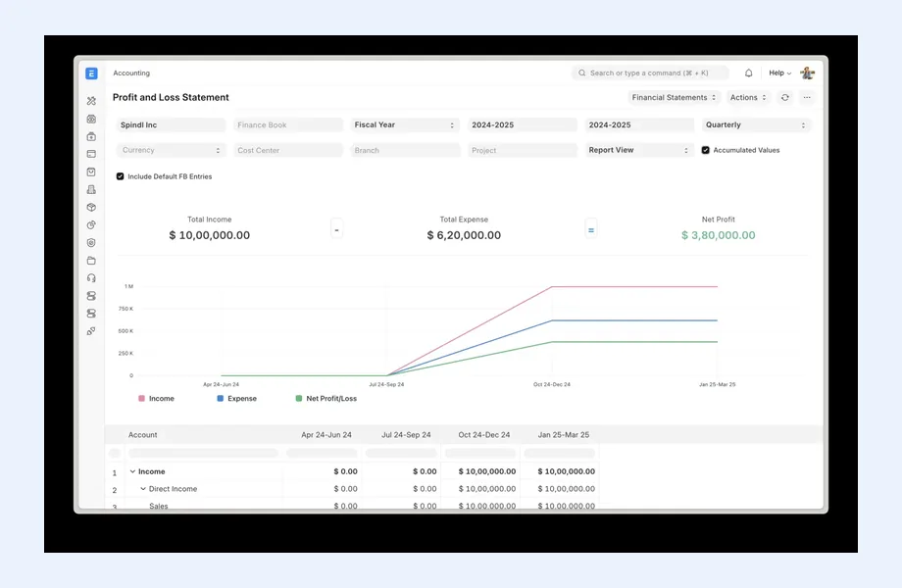Open the briefcase-with-plus sidebar icon

[91, 137]
